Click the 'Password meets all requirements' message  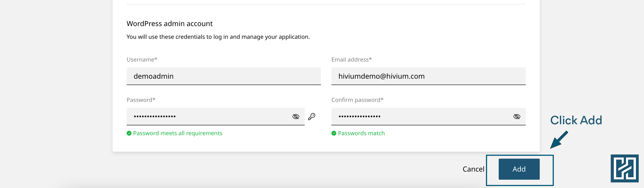tap(178, 133)
